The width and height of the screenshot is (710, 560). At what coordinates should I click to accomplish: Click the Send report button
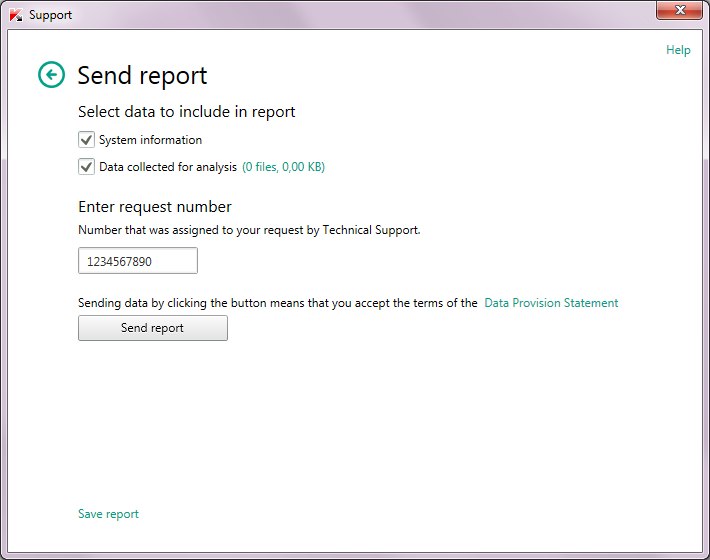pyautogui.click(x=153, y=328)
